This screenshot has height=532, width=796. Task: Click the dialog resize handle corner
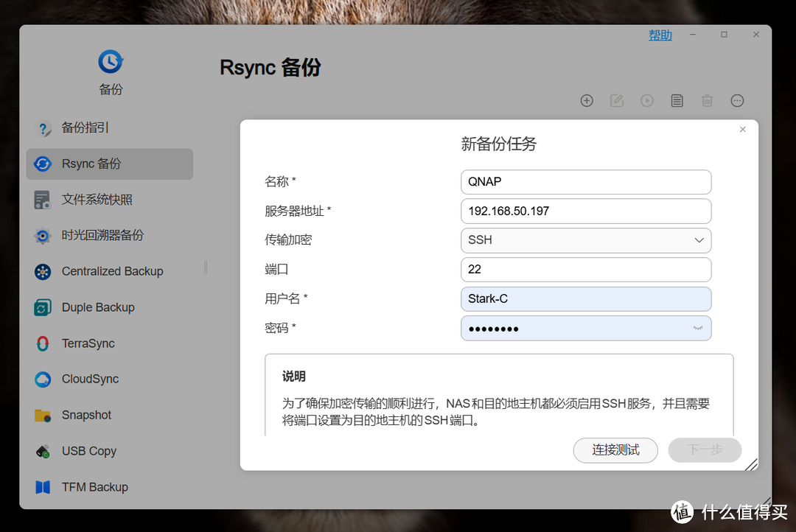click(x=751, y=464)
